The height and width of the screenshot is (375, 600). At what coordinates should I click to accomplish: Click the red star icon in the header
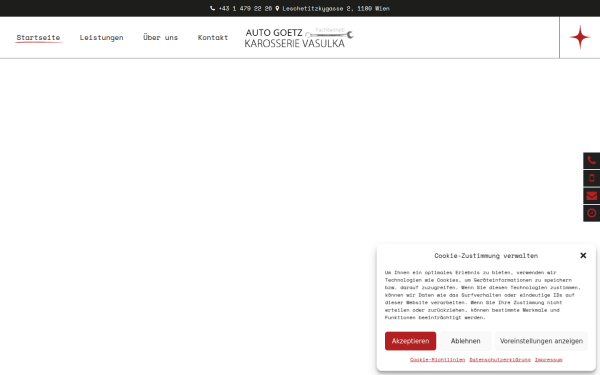tap(580, 37)
